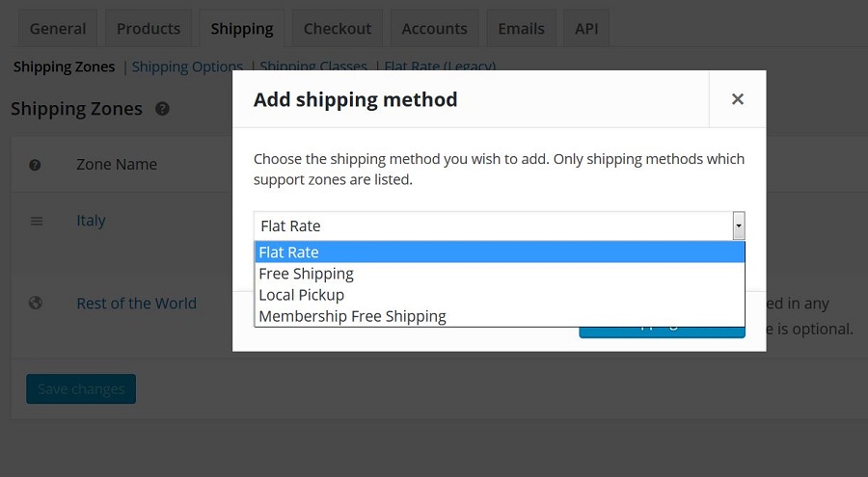Close the Add shipping method dialog
Screen dimensions: 868x477
click(738, 99)
